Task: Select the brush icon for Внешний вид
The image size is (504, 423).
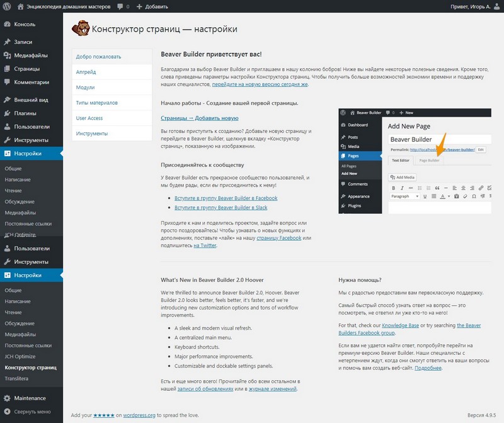Action: (7, 100)
